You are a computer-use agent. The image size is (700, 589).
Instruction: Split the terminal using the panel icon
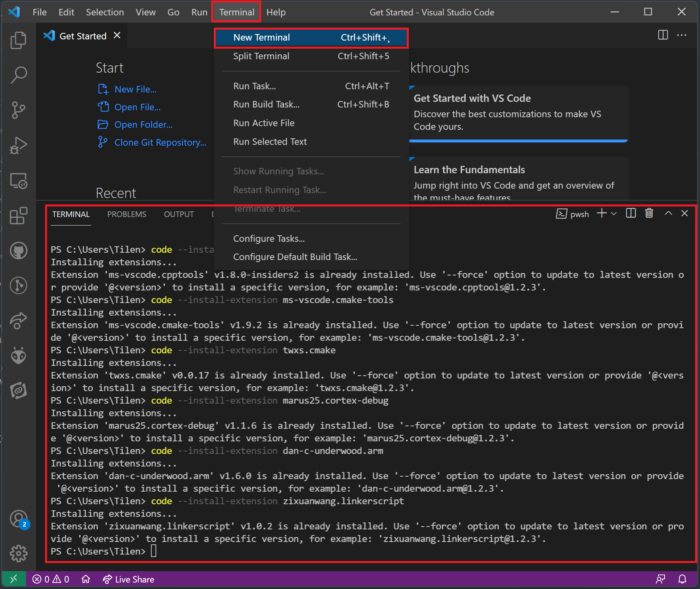(x=631, y=213)
